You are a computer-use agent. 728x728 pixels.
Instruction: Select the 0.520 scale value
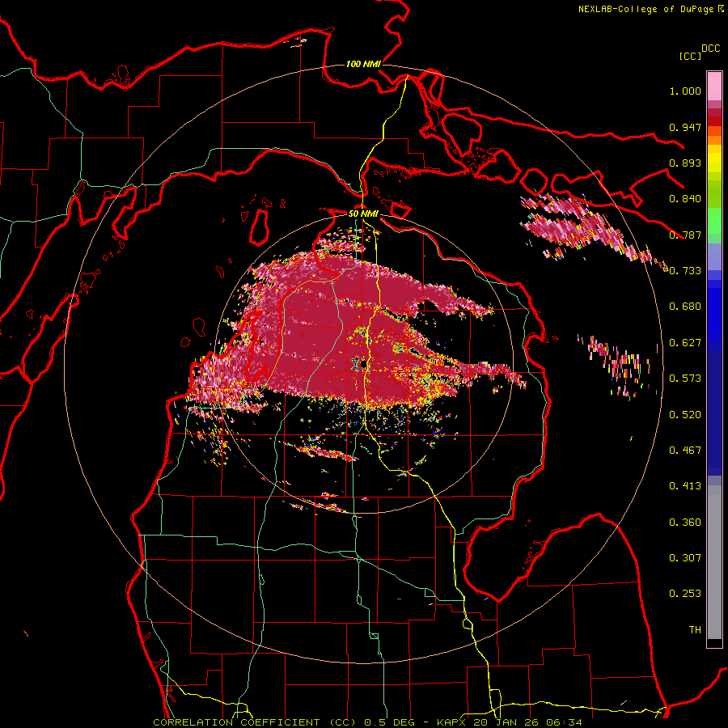pyautogui.click(x=685, y=415)
